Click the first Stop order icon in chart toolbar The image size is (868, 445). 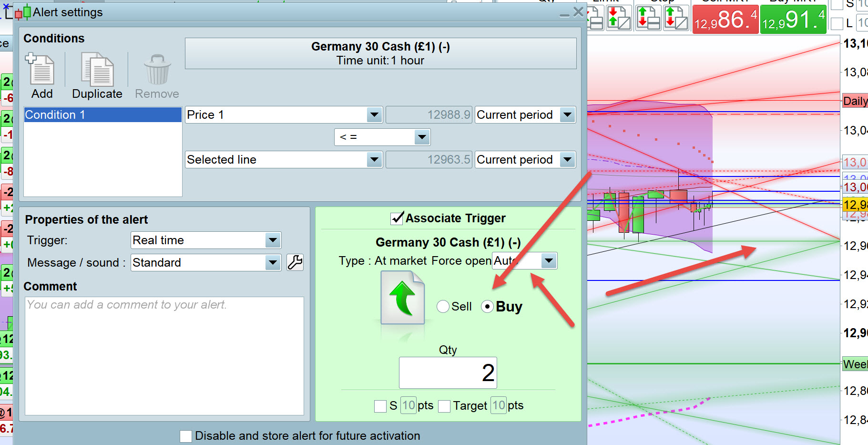click(649, 18)
